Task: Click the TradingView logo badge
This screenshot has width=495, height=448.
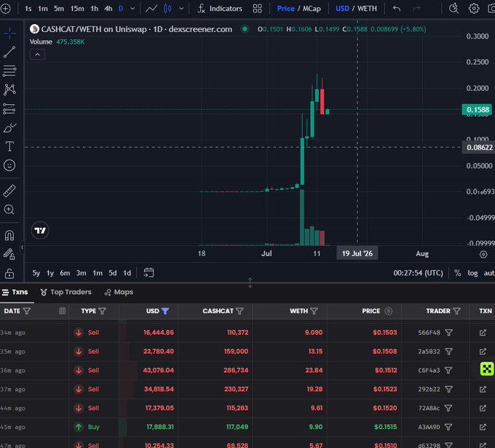Action: 40,230
